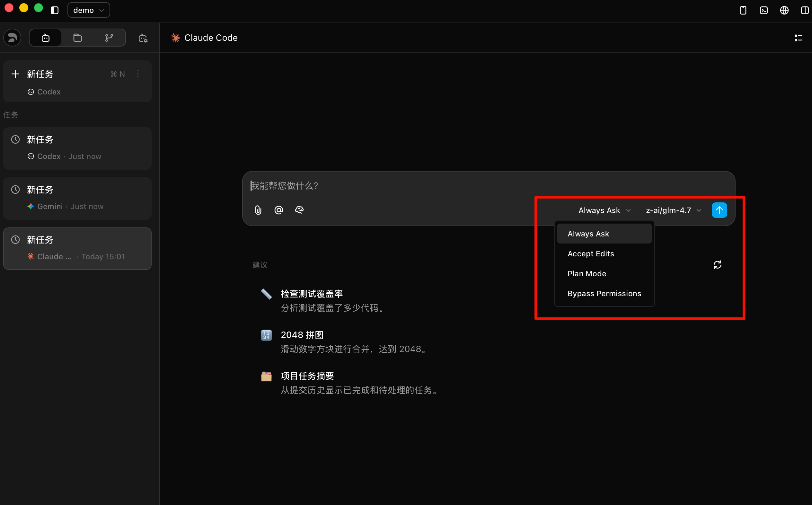Click the @ mention icon
Image resolution: width=812 pixels, height=505 pixels.
click(x=278, y=210)
